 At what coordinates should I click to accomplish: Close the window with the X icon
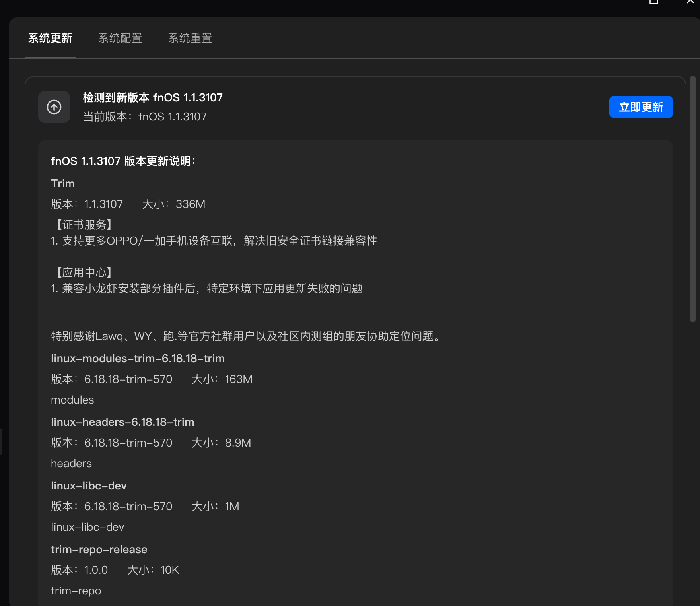coord(690,2)
